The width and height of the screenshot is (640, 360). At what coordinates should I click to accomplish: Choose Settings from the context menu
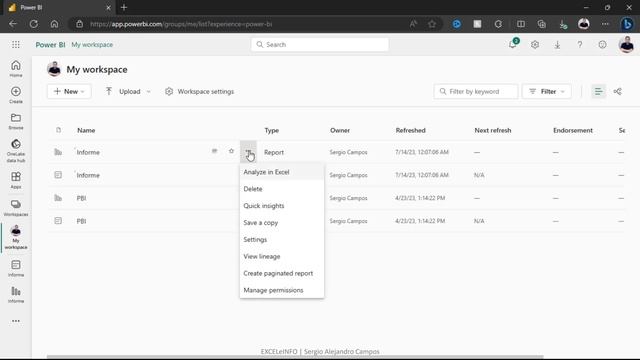[x=282, y=240]
